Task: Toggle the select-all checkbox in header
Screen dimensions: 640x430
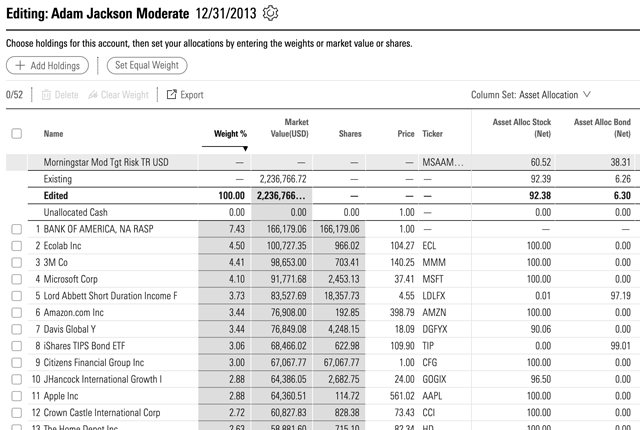Action: pyautogui.click(x=16, y=133)
